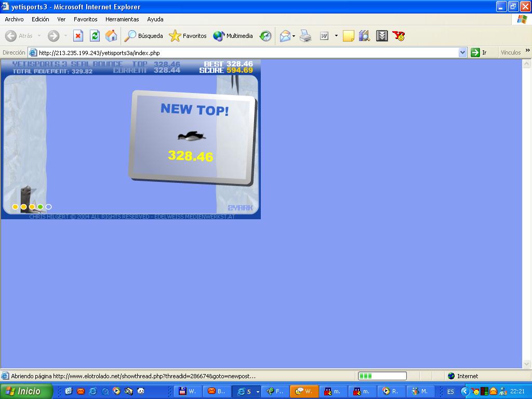Viewport: 532px width, 399px height.
Task: Launch Windows Media Player from the quick launch
Action: (117, 391)
